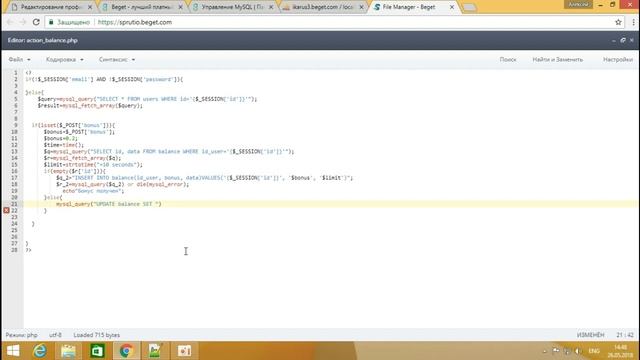Close the action_balance.php editor panel
640x360 pixels.
point(631,40)
